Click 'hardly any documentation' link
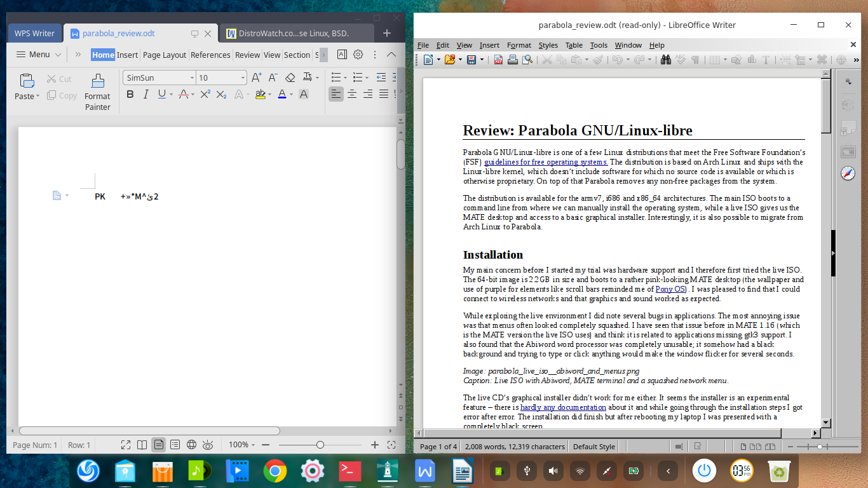 click(563, 407)
